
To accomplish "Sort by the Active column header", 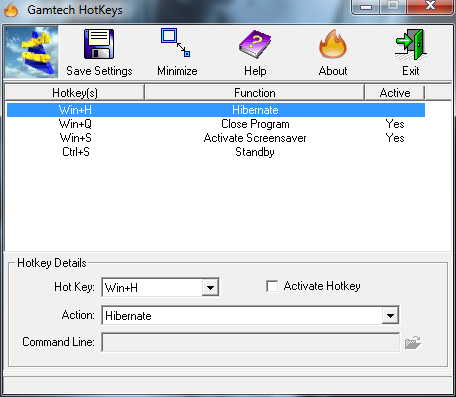I will tap(395, 93).
